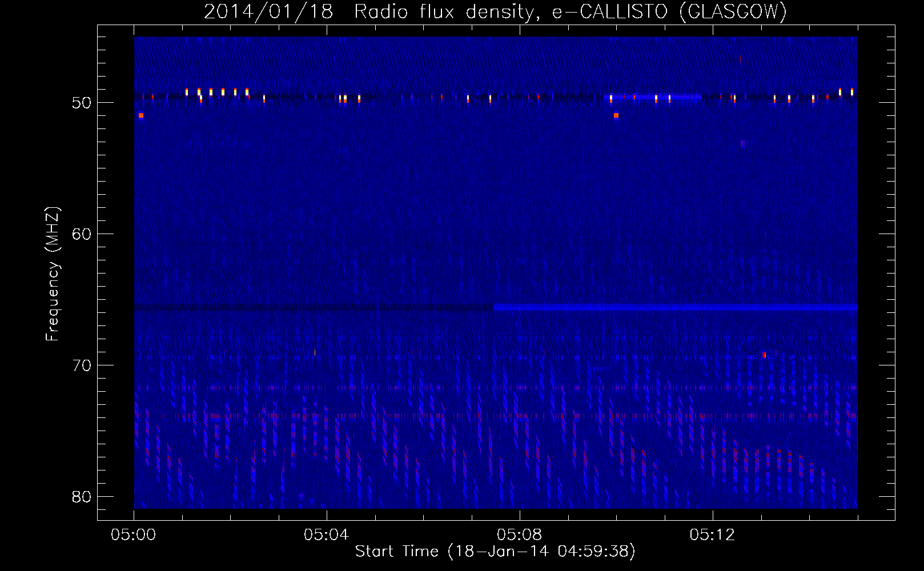The width and height of the screenshot is (924, 571).
Task: Click the 70 frequency tick label
Action: 82,365
